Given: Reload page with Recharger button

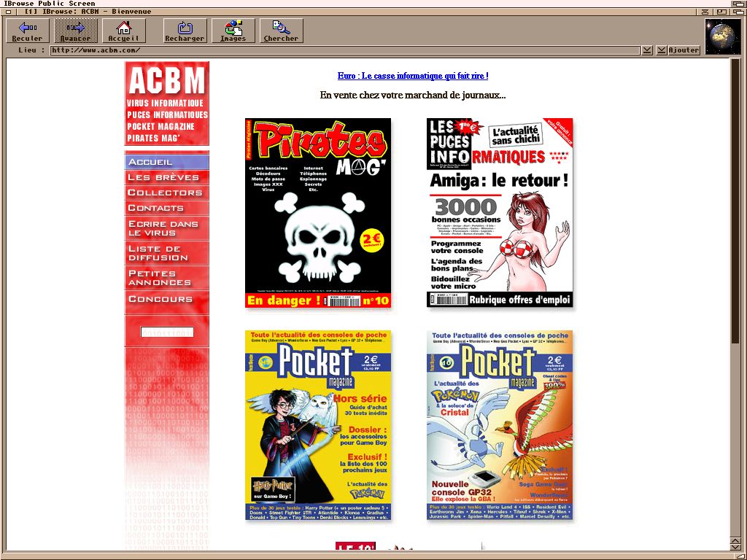Looking at the screenshot, I should (x=185, y=31).
